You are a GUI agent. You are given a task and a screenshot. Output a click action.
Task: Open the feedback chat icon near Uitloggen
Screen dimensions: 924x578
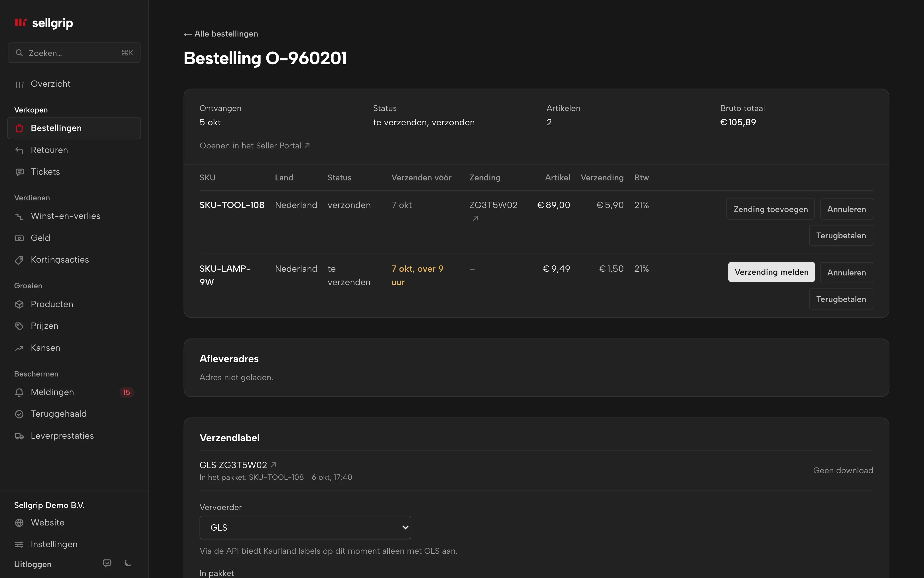pos(107,563)
